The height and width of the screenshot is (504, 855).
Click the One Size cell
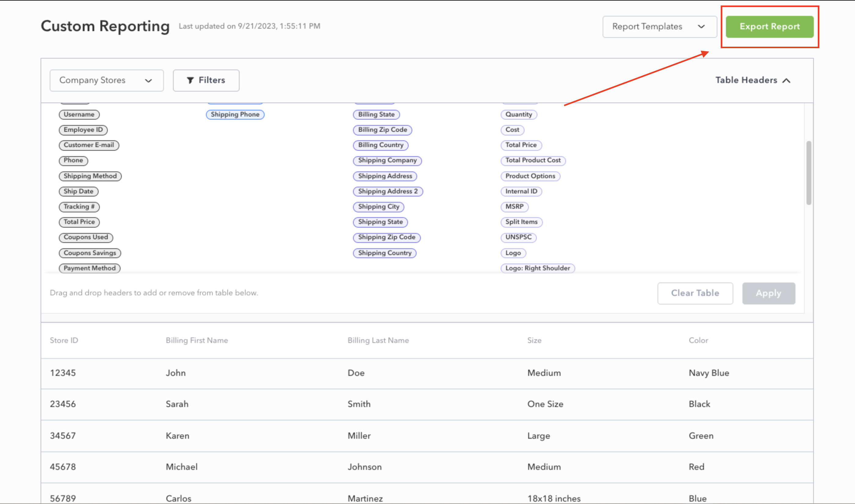(545, 404)
